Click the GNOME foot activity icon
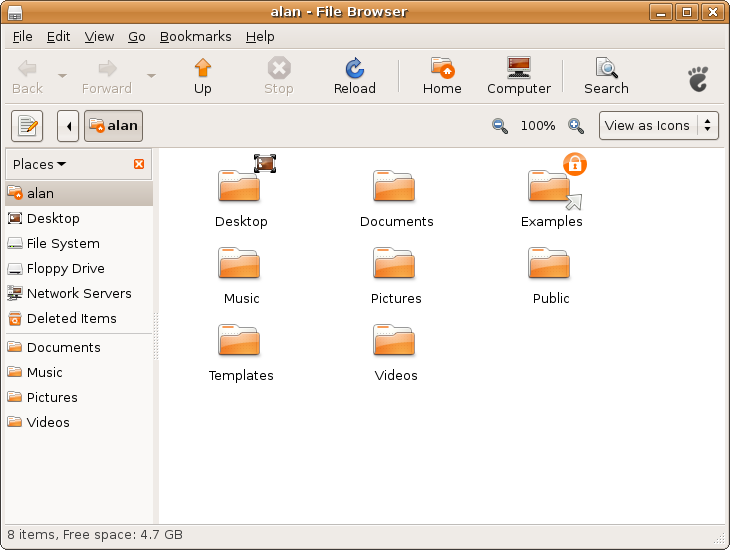730x550 pixels. [x=698, y=79]
